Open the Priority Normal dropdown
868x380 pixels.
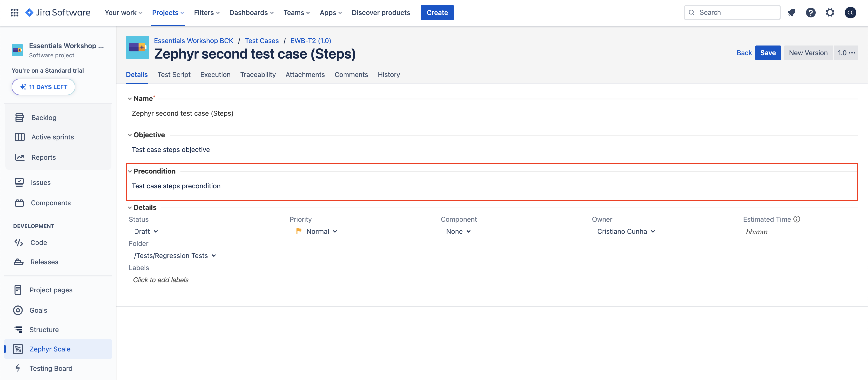[317, 231]
